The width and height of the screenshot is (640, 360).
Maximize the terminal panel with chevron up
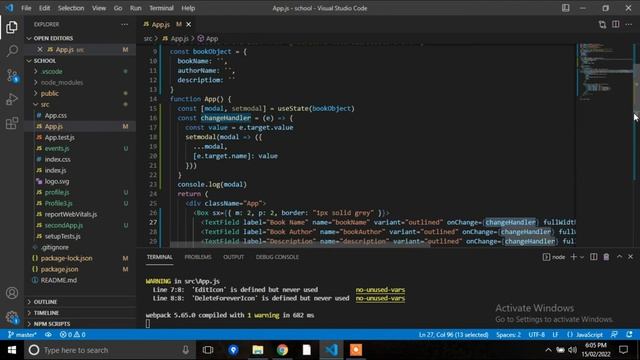tap(619, 257)
